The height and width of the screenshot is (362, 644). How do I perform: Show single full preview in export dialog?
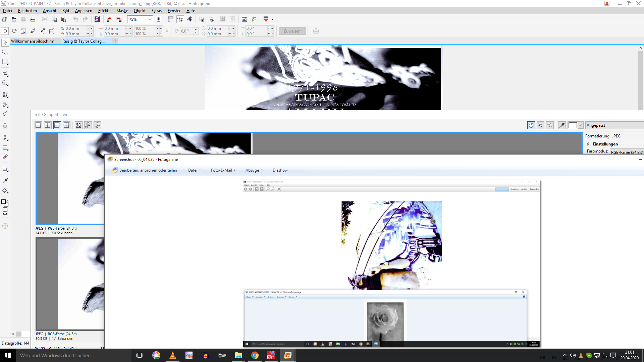point(38,125)
